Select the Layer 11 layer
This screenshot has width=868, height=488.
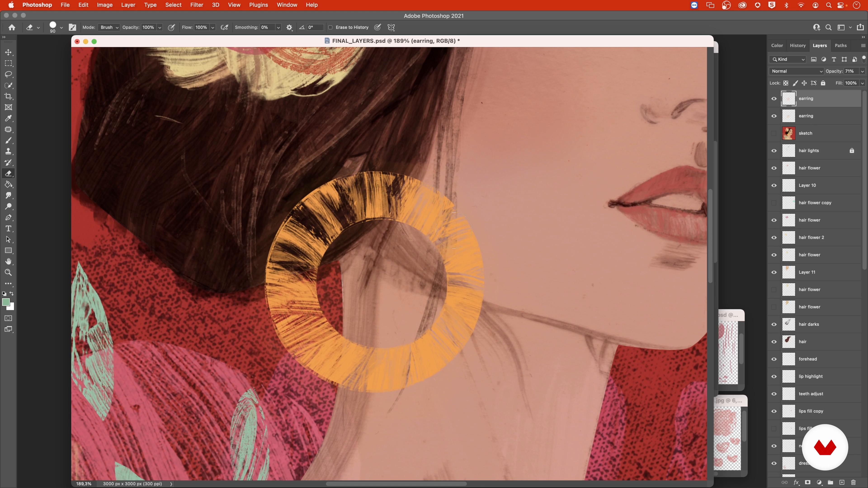tap(814, 272)
